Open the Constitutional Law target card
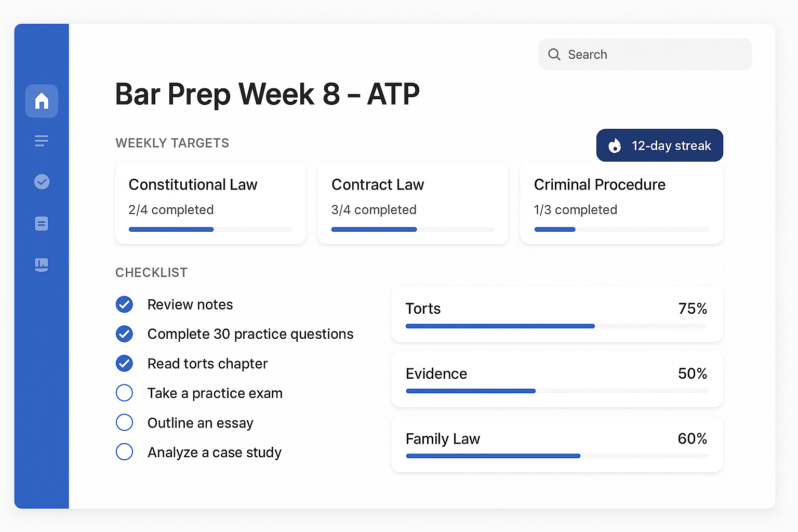Screen dimensions: 798x532 pos(210,203)
